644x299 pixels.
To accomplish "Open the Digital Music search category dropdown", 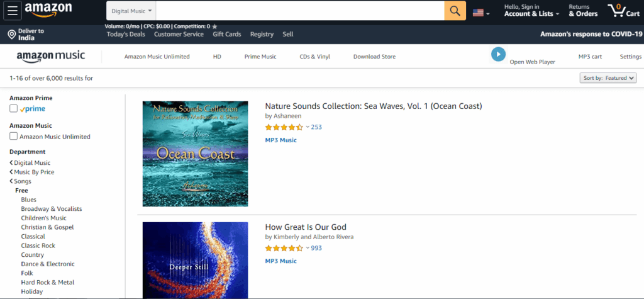I will [x=131, y=11].
